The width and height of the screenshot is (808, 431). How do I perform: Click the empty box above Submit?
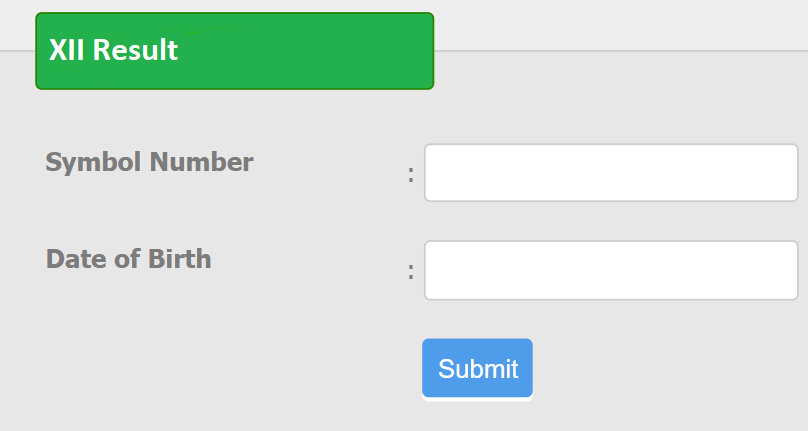pyautogui.click(x=611, y=270)
